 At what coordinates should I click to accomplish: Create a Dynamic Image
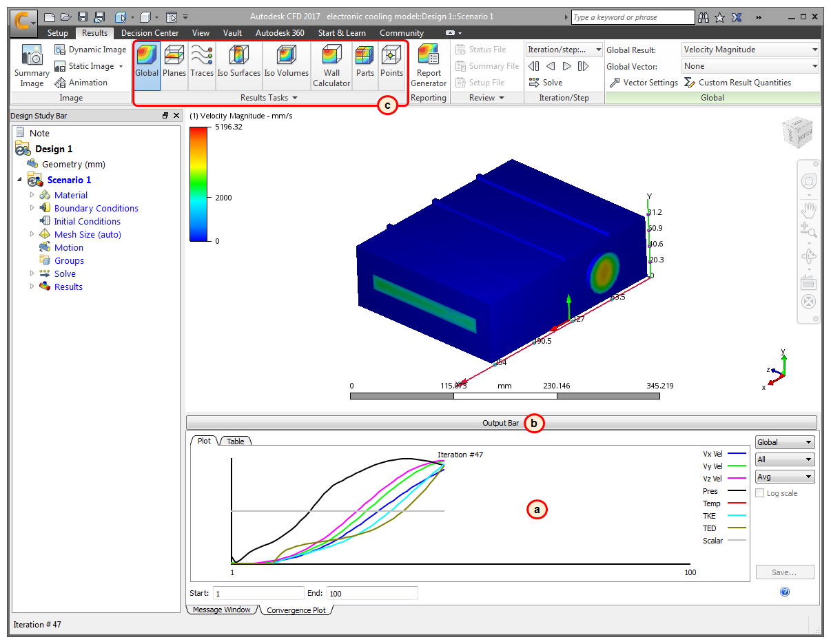click(x=90, y=50)
